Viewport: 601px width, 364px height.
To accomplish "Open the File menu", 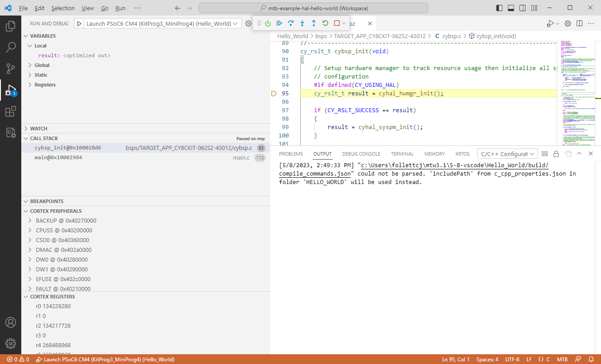I will [x=23, y=8].
